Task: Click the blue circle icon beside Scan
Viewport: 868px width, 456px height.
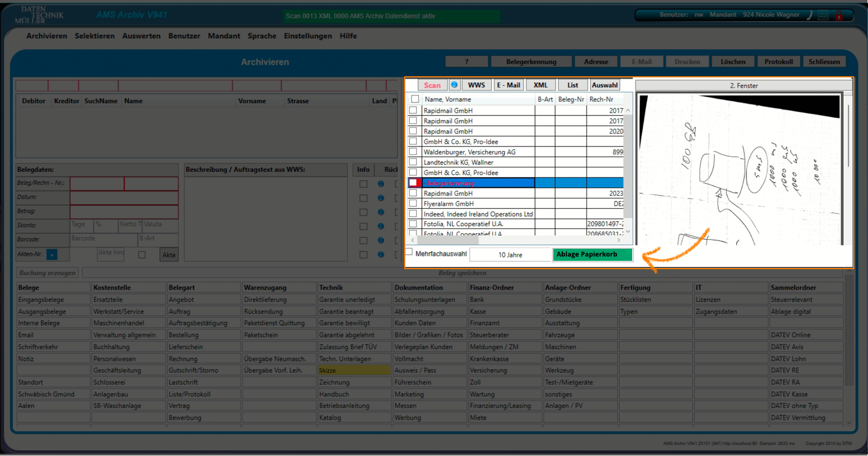Action: click(x=454, y=85)
